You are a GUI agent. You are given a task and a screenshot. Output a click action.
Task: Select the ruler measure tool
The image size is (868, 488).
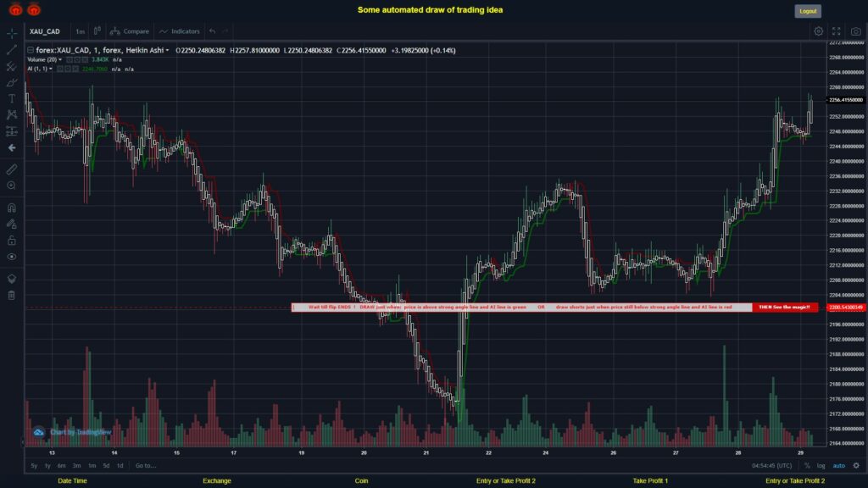12,169
